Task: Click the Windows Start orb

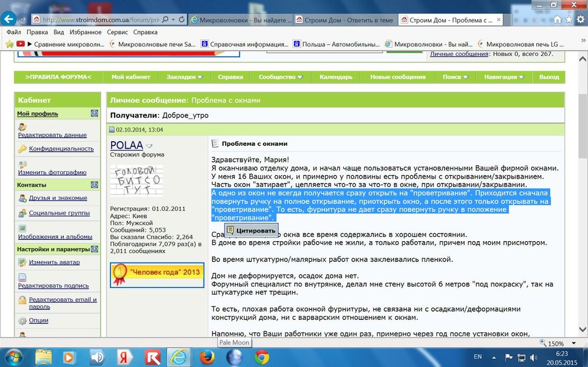Action: tap(14, 357)
